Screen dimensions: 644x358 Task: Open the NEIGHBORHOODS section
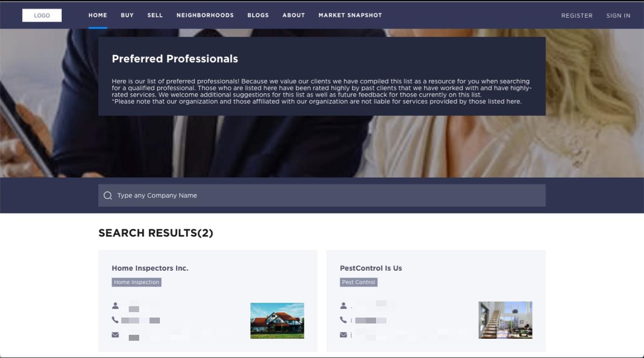pyautogui.click(x=205, y=15)
